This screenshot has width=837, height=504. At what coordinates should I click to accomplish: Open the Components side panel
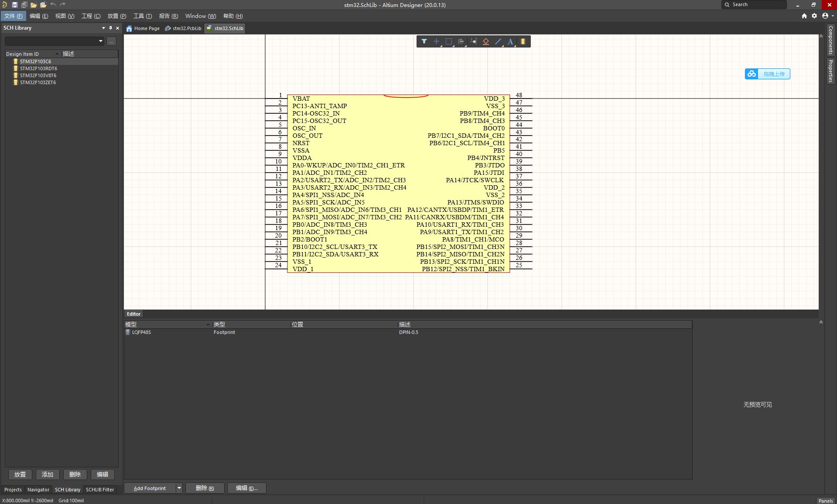pos(830,40)
